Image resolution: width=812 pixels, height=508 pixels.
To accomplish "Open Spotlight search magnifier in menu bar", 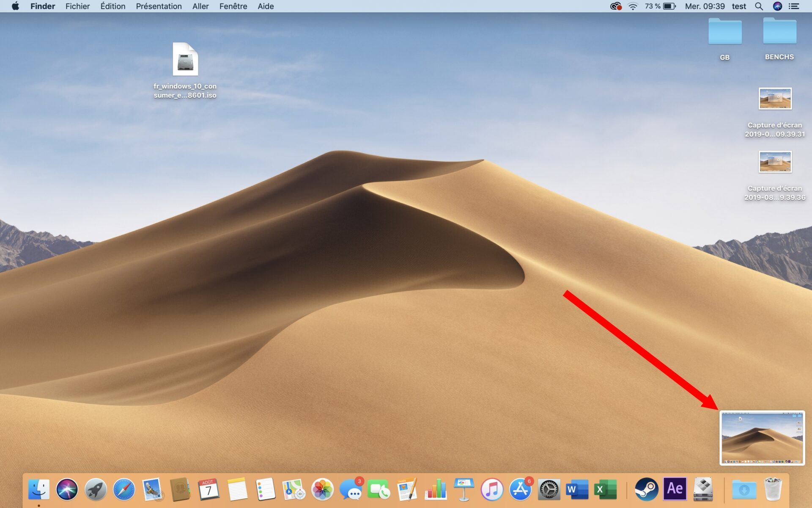I will tap(759, 6).
